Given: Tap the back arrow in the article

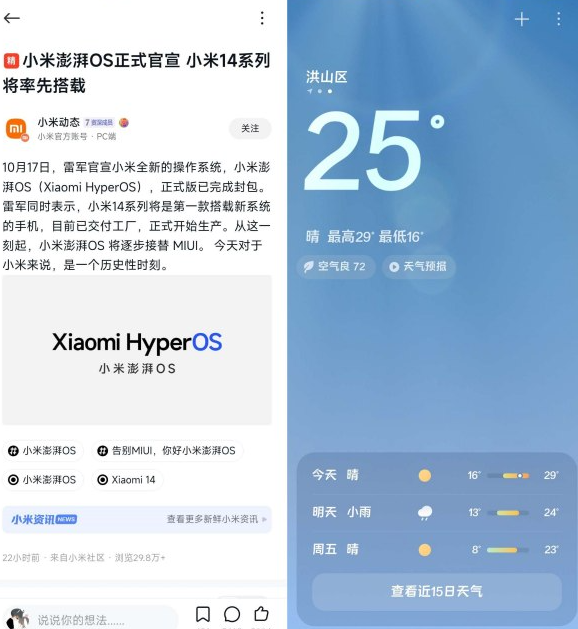Looking at the screenshot, I should click(x=12, y=18).
